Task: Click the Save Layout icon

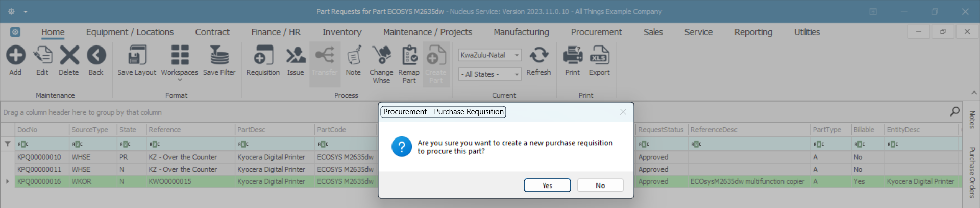Action: tap(137, 56)
